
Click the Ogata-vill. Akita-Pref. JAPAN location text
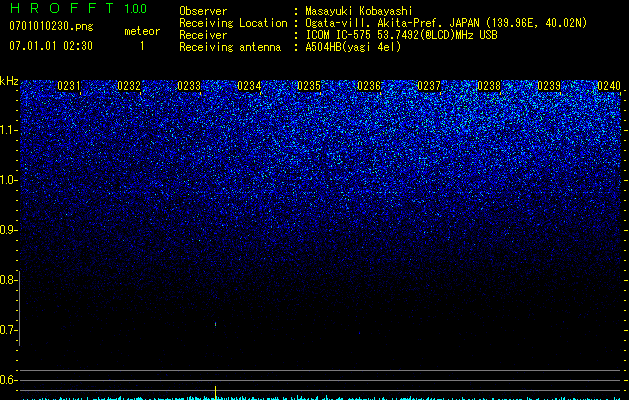[x=446, y=23]
